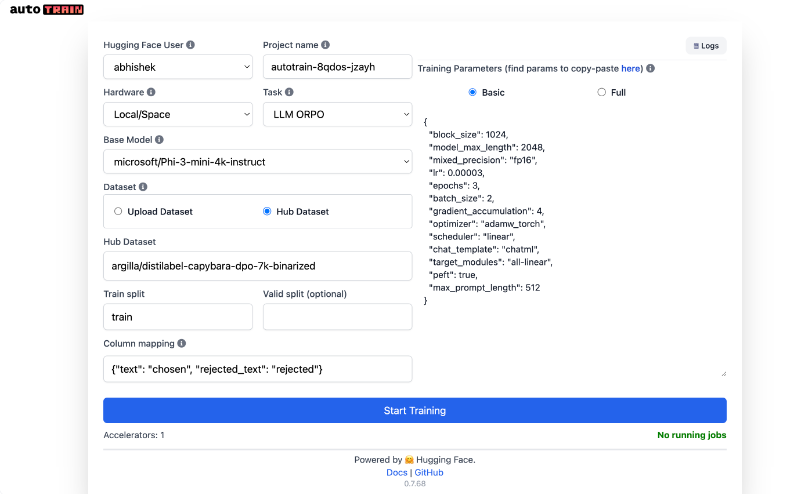Click the '"batch_size": 2,' parameter line
Image resolution: width=803 pixels, height=494 pixels.
(461, 199)
